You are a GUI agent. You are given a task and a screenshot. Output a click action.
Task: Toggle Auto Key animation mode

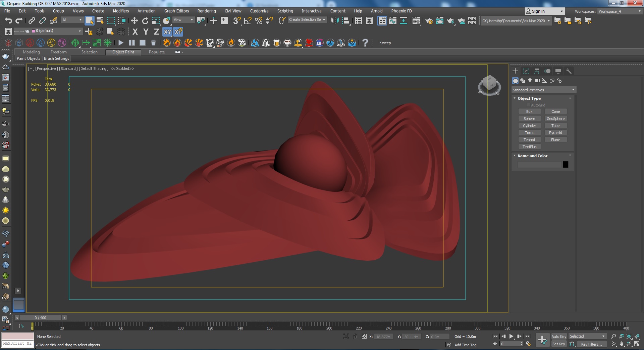point(558,337)
